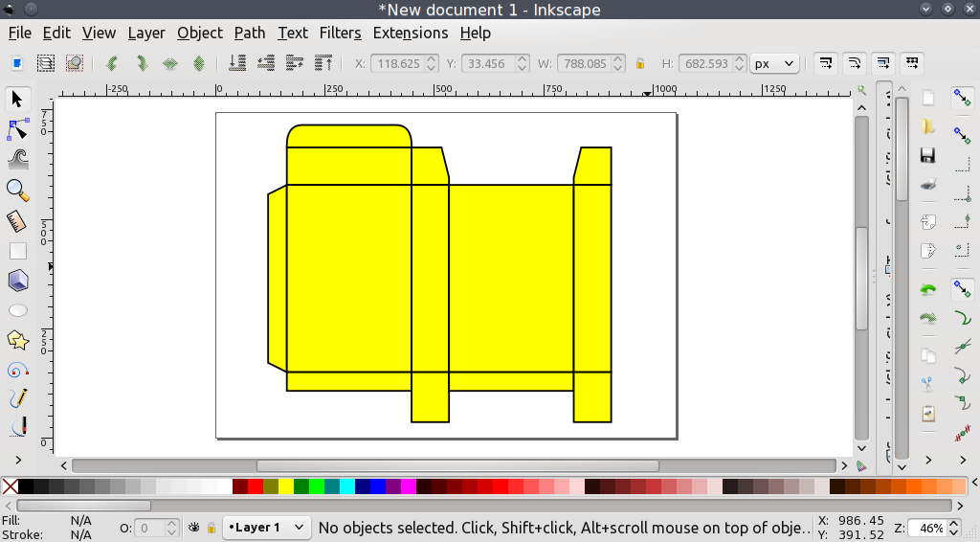Screen dimensions: 980x542
Task: Pick the 3D Box tool
Action: coord(17,281)
